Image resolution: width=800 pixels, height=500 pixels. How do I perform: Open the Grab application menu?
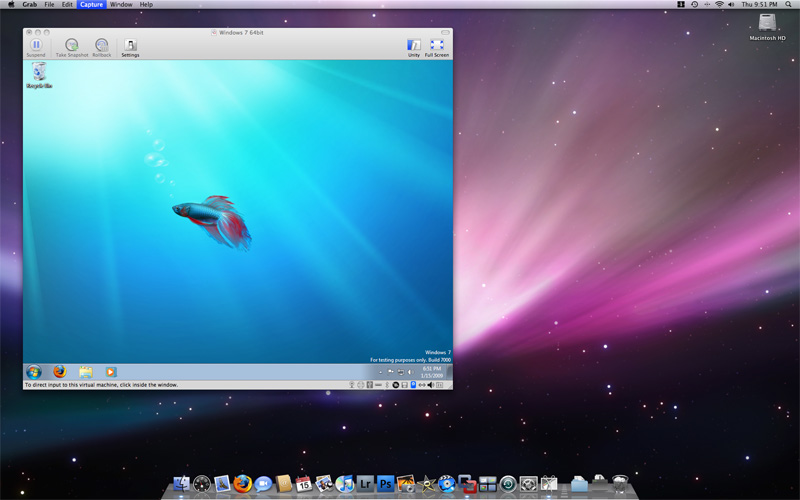click(x=30, y=4)
